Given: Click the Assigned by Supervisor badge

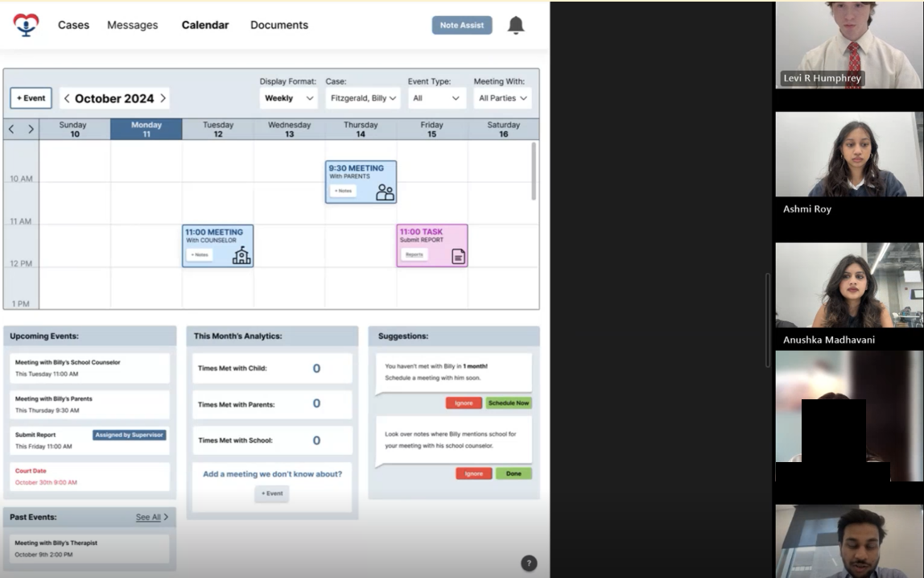Looking at the screenshot, I should (129, 435).
